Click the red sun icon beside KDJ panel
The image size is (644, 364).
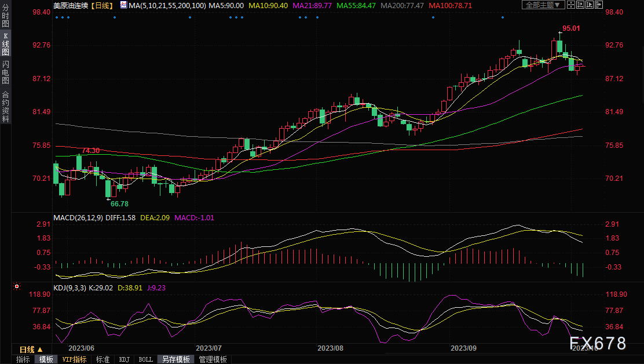point(17,286)
